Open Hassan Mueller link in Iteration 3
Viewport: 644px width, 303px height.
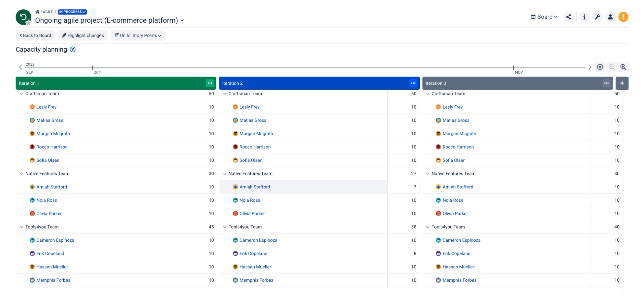pos(458,267)
